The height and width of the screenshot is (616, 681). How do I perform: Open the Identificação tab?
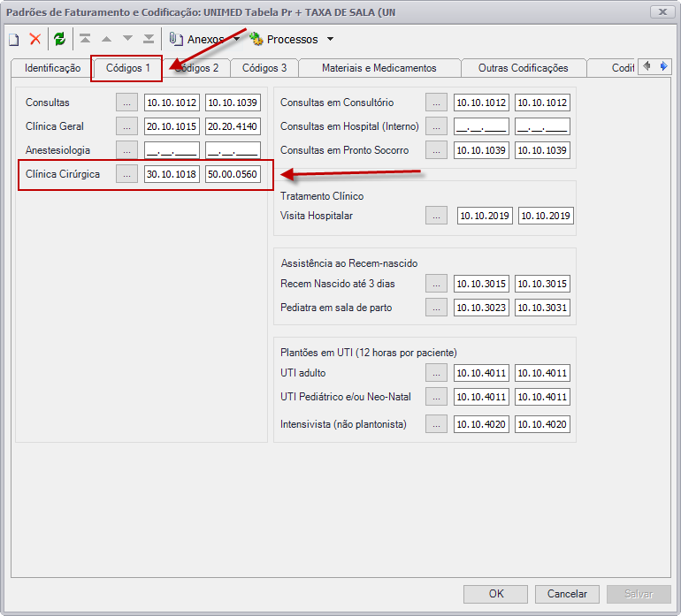coord(52,68)
